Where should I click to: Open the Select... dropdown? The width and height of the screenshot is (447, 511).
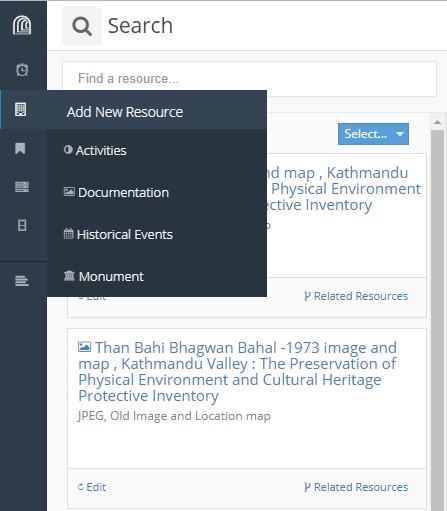(x=373, y=134)
